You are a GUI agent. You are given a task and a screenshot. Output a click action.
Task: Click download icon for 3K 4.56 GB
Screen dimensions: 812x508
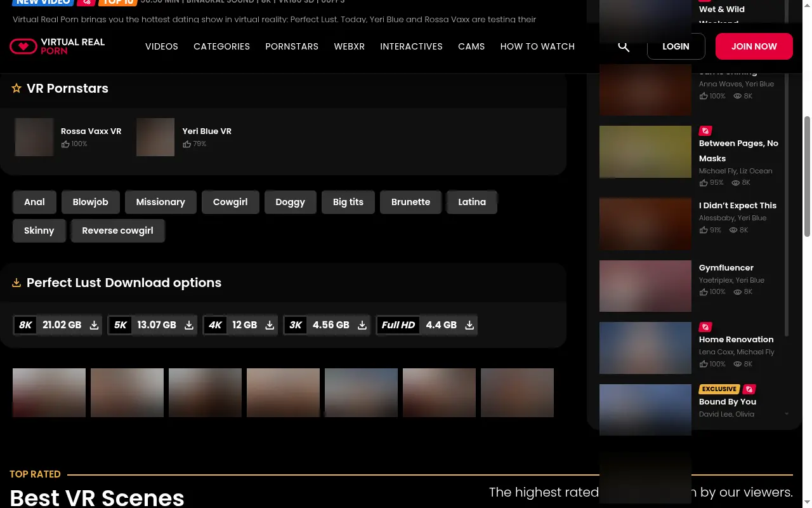point(362,325)
